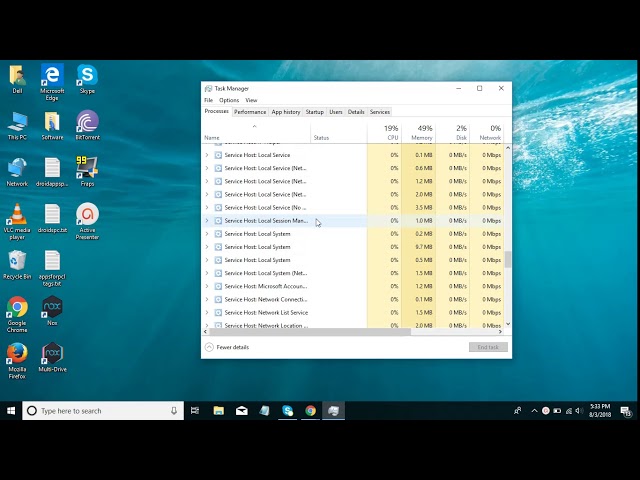The height and width of the screenshot is (480, 640).
Task: Switch to Startup tab
Action: pyautogui.click(x=315, y=112)
